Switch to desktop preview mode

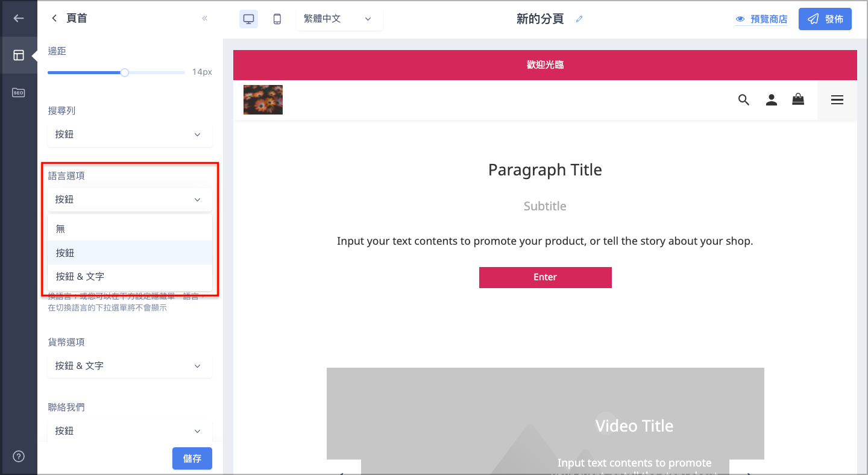pos(248,19)
